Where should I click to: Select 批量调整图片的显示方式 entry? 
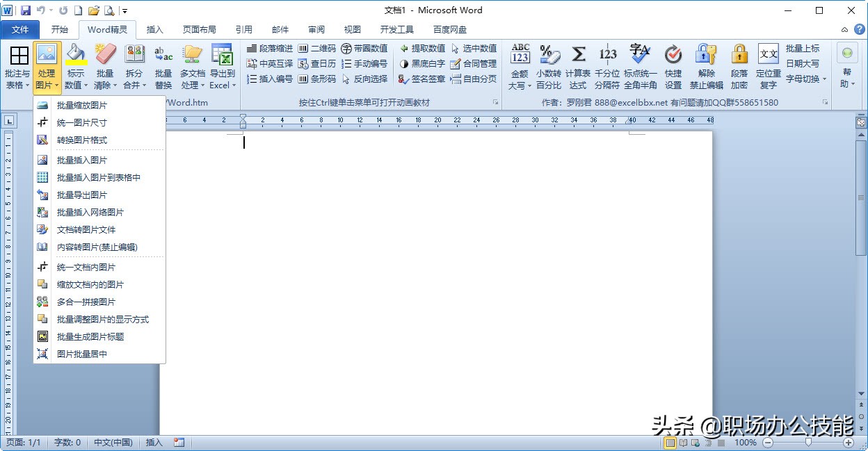(99, 320)
